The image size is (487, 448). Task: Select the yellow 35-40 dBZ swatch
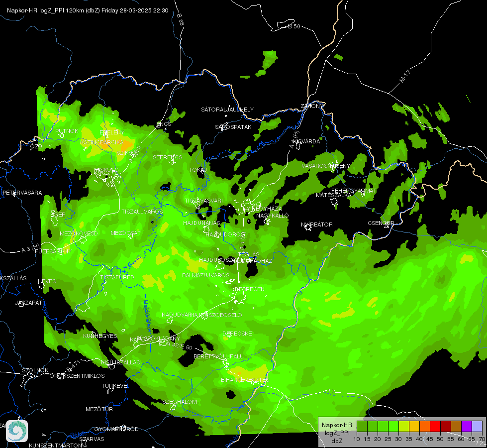pyautogui.click(x=414, y=427)
